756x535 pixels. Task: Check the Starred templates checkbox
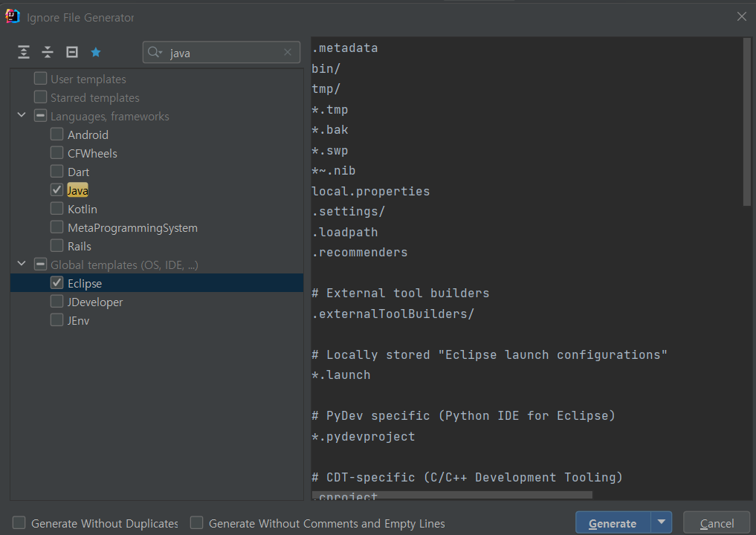(x=40, y=97)
